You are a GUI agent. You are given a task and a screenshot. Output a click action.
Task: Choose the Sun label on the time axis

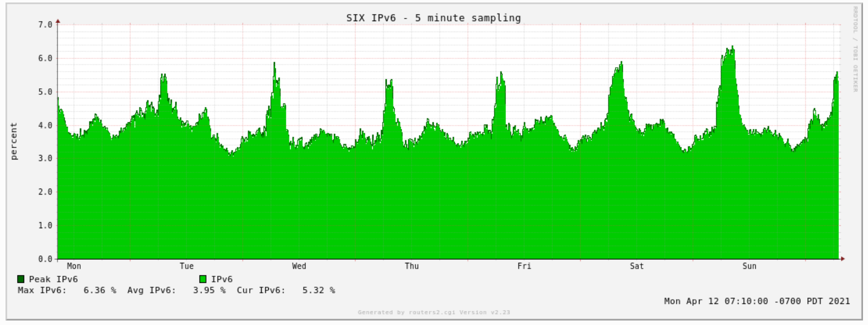[749, 266]
